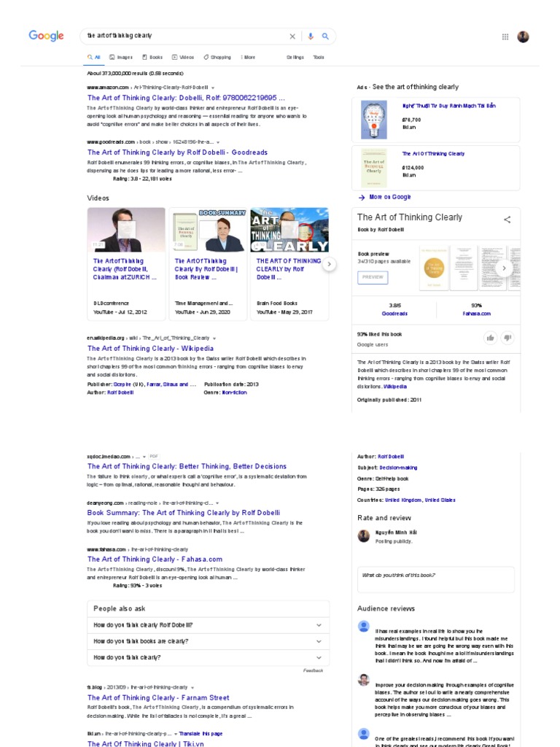Open second audience reviewer's photo avatar
560x747 pixels.
click(363, 680)
